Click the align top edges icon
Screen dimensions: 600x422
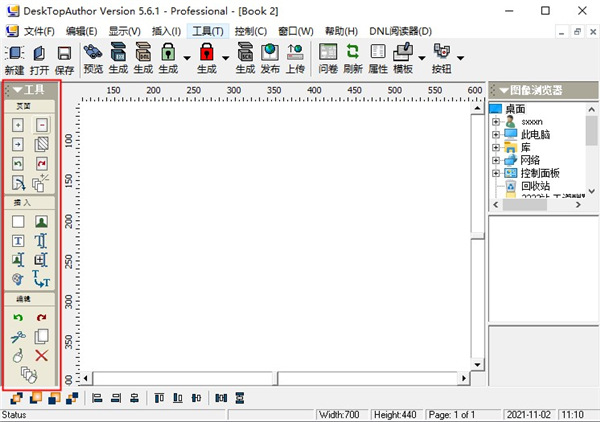pos(159,398)
